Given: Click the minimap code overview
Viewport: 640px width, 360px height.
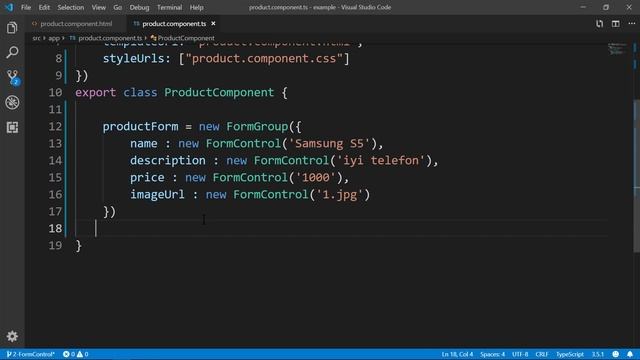Looking at the screenshot, I should 617,49.
